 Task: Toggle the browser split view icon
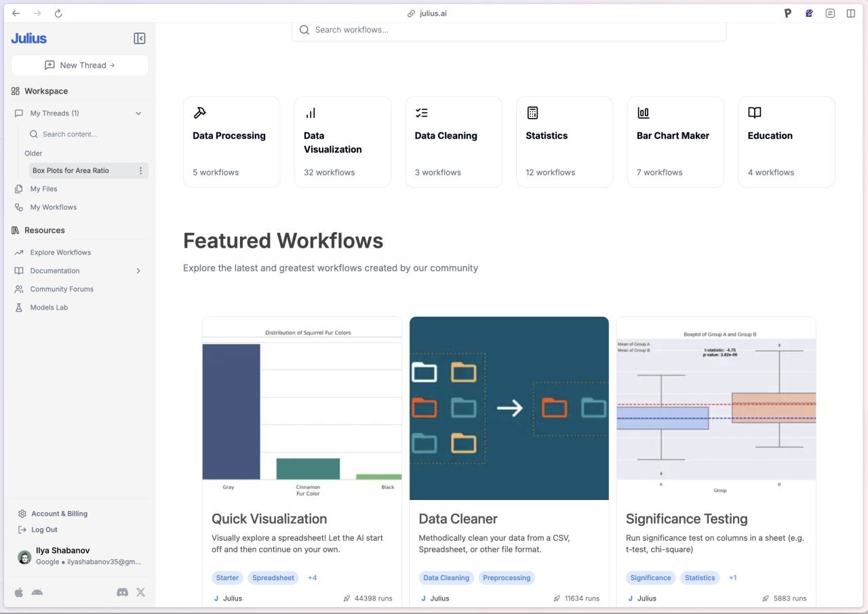click(851, 14)
